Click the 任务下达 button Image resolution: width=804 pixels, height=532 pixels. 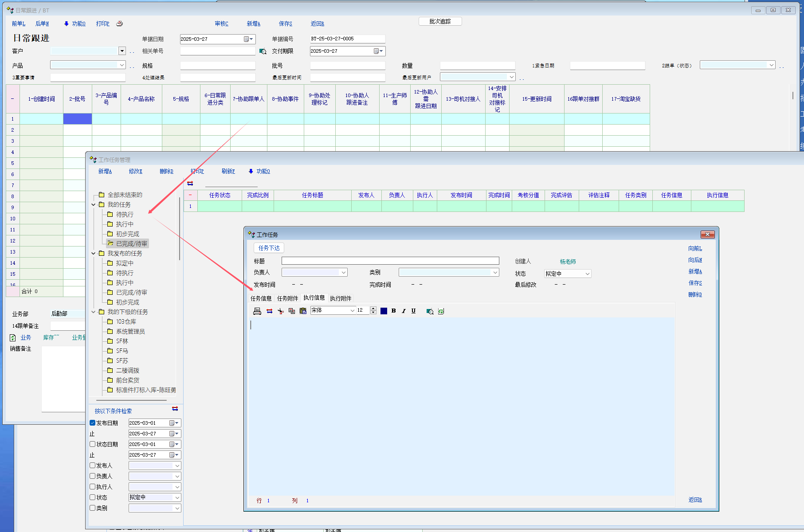click(x=269, y=248)
